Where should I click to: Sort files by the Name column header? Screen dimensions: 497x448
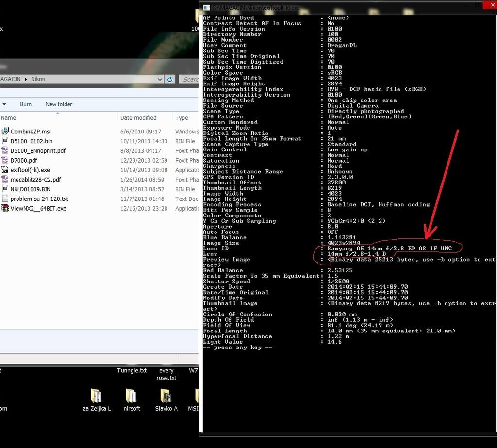coord(9,118)
